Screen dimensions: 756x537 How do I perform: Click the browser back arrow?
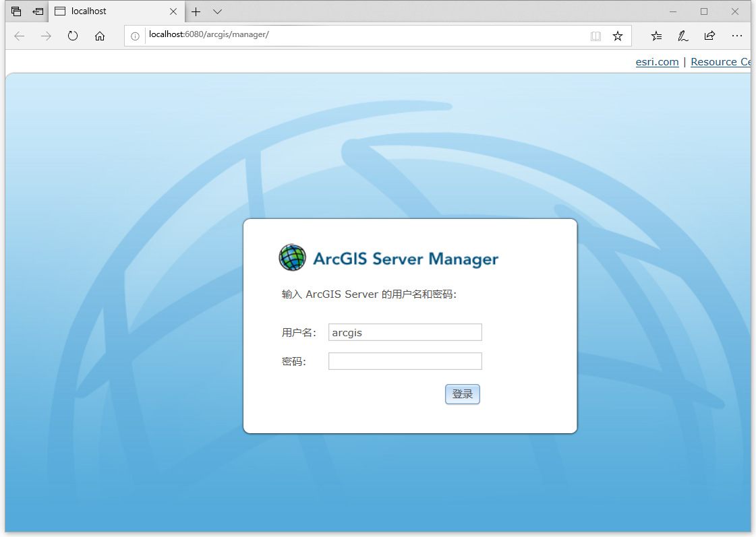point(20,36)
